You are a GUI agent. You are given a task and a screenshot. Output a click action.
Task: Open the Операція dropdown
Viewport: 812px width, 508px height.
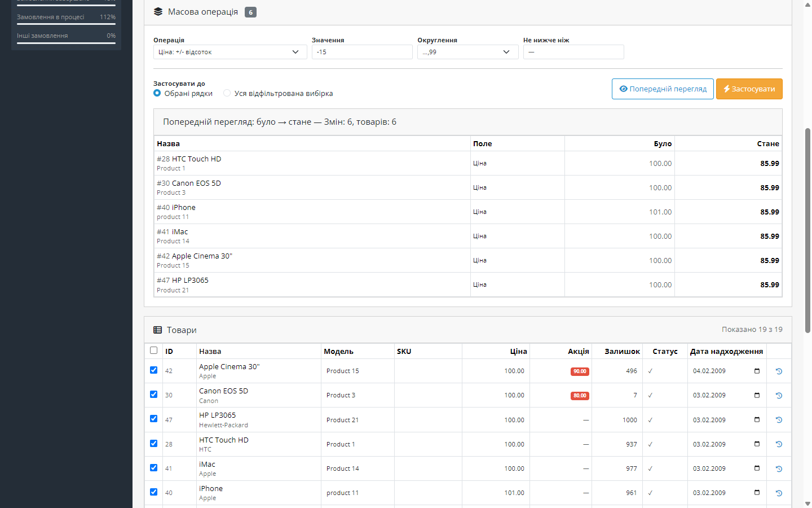[230, 52]
